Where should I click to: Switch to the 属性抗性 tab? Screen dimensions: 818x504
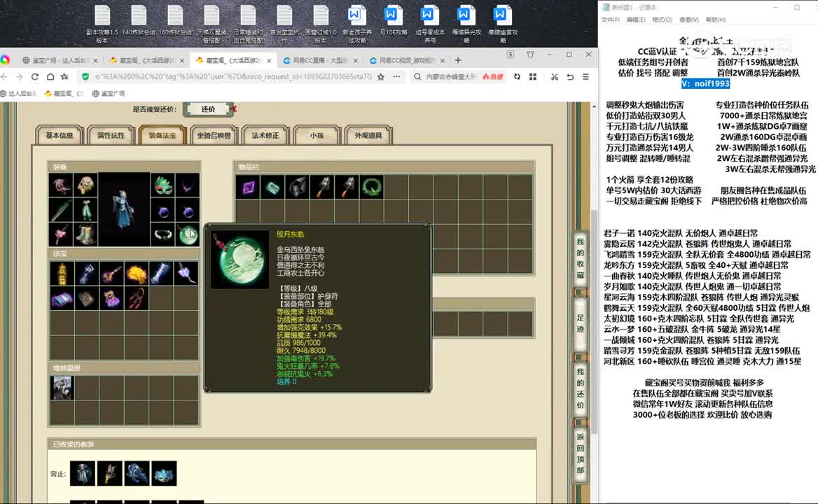pyautogui.click(x=111, y=136)
